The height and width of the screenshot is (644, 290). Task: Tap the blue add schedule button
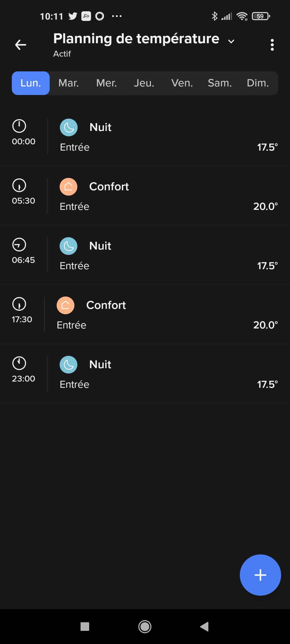tap(260, 575)
